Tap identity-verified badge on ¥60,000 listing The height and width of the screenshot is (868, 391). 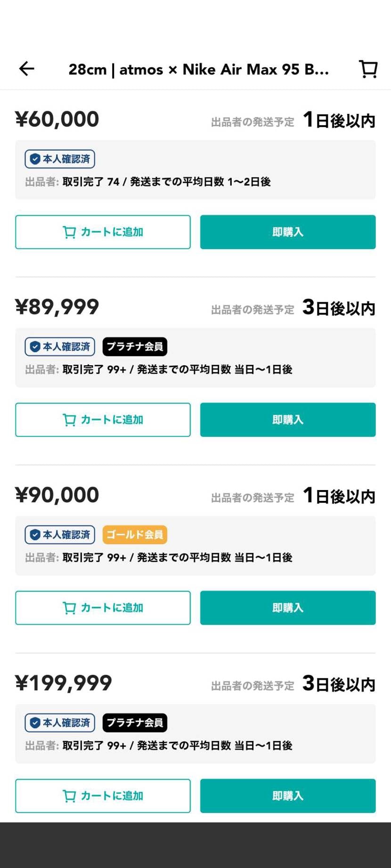(60, 159)
